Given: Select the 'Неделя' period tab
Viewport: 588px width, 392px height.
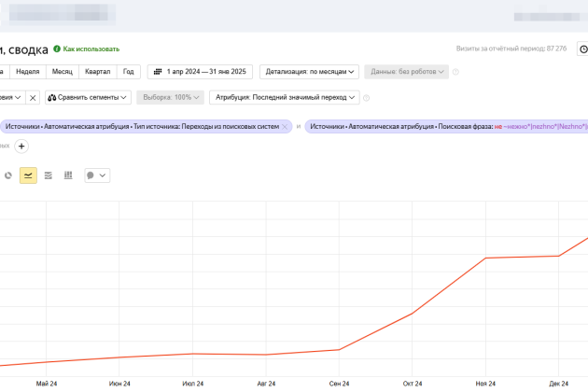Looking at the screenshot, I should [28, 72].
